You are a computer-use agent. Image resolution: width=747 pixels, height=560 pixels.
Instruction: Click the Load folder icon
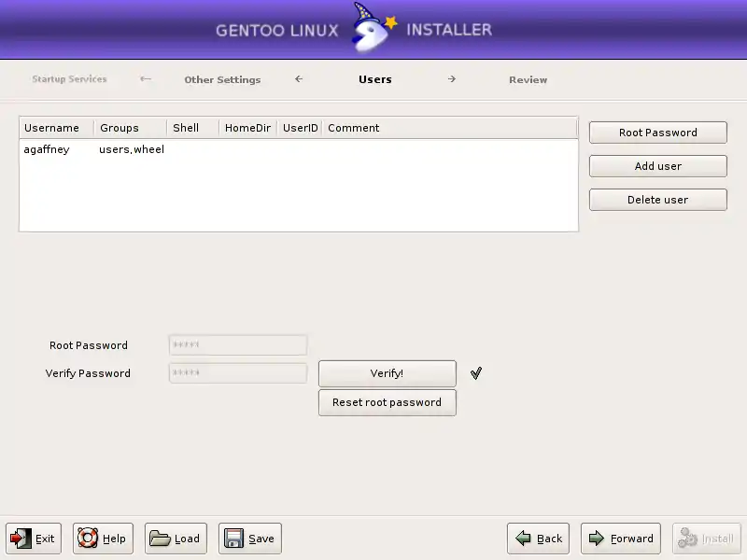160,539
